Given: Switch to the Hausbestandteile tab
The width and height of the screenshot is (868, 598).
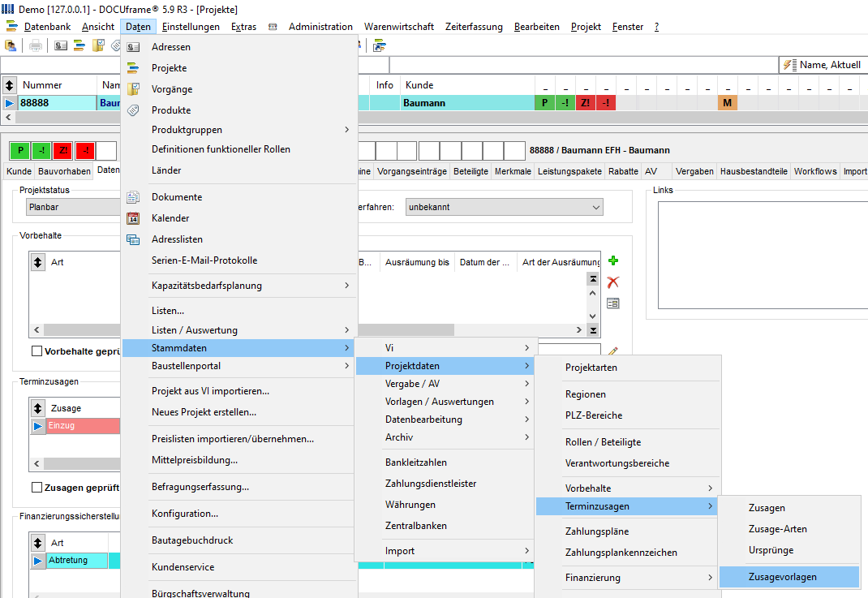Looking at the screenshot, I should pyautogui.click(x=754, y=171).
